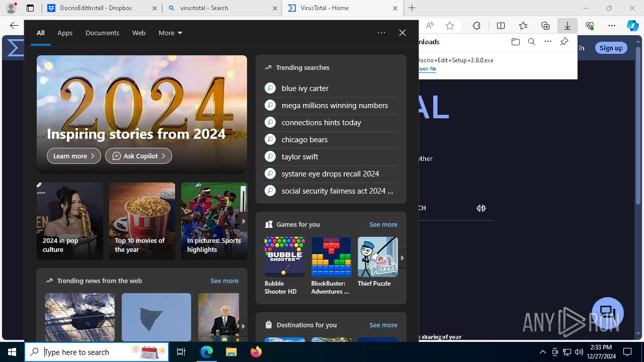This screenshot has width=644, height=362.
Task: Show next trending news arrow
Action: [x=244, y=326]
